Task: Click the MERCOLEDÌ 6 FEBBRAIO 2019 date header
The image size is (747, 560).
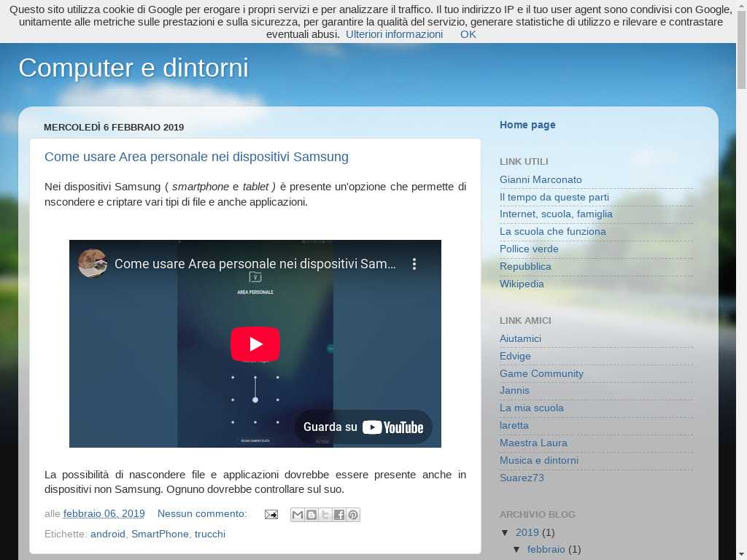Action: coord(114,127)
